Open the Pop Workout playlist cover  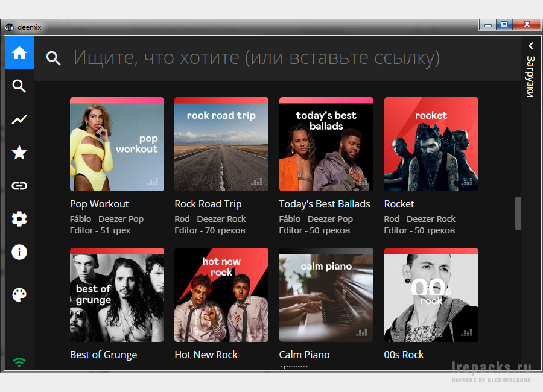point(117,144)
